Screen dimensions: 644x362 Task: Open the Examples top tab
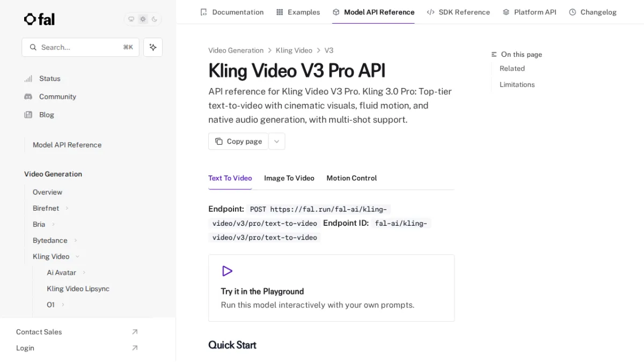tap(298, 12)
